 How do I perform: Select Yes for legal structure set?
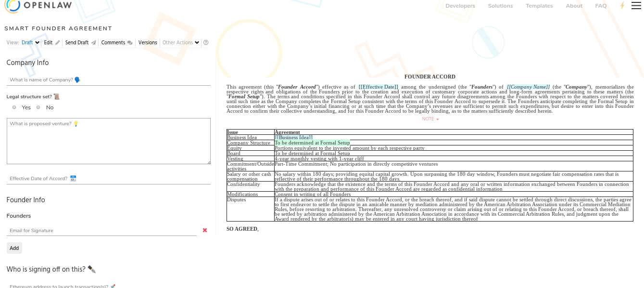[x=14, y=107]
